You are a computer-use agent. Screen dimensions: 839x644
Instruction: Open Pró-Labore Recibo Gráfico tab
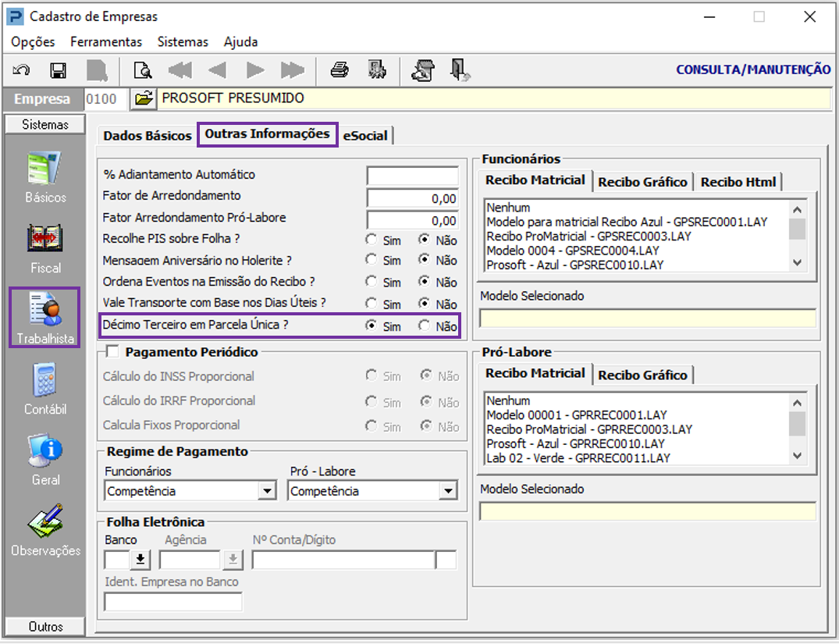click(x=642, y=375)
